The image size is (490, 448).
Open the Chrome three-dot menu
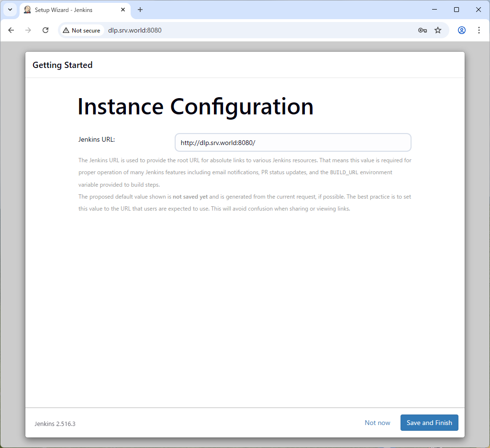pos(479,30)
